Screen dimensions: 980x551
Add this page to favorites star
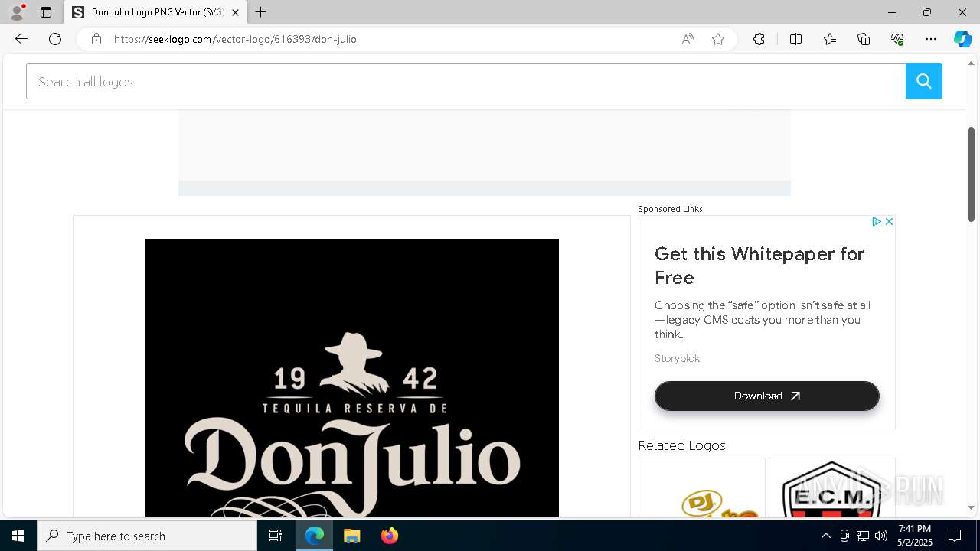pyautogui.click(x=718, y=39)
